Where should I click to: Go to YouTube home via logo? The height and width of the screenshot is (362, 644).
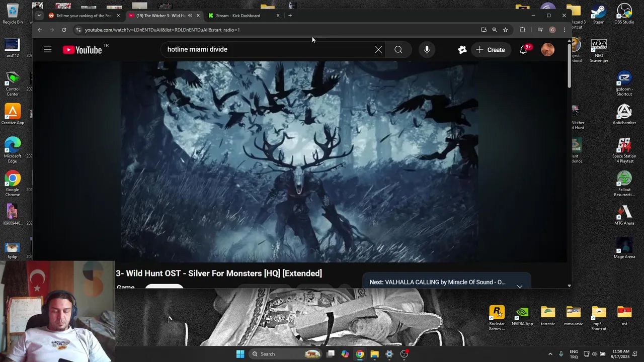82,49
